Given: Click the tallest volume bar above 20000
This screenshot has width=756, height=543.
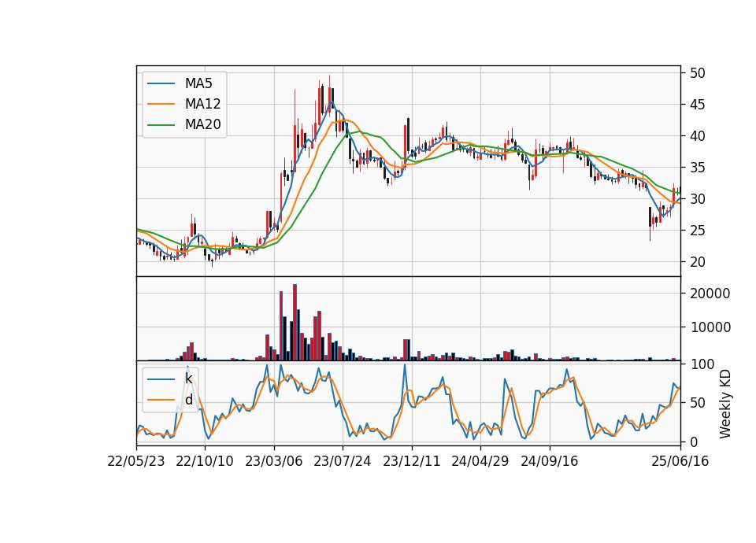Looking at the screenshot, I should pos(295,322).
